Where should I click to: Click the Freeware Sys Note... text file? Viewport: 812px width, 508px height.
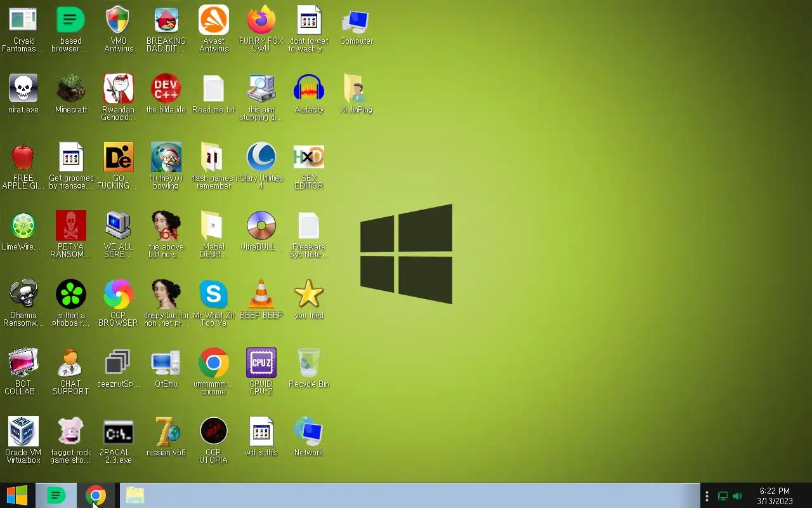pos(309,226)
